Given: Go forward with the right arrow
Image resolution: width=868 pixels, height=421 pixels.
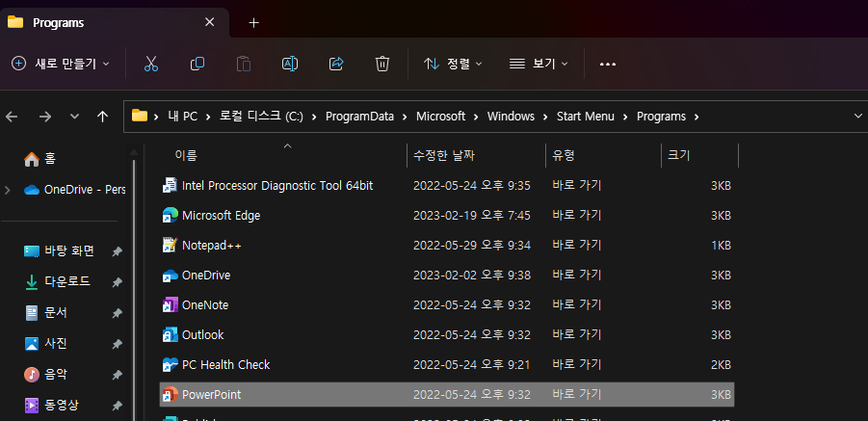Looking at the screenshot, I should click(x=45, y=117).
